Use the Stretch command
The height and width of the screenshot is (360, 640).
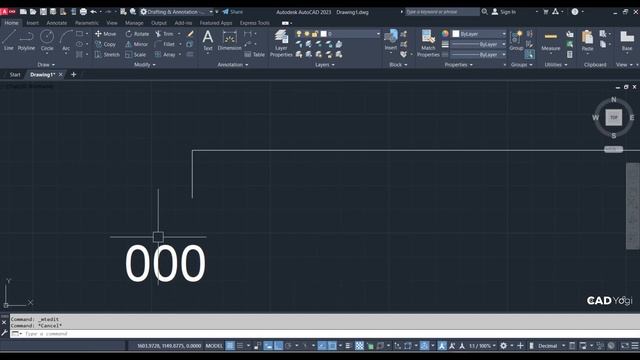107,54
